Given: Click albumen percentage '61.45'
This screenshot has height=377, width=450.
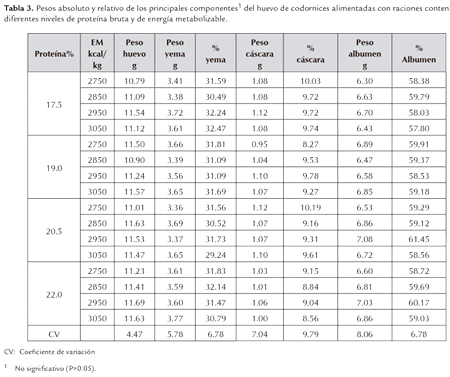Looking at the screenshot, I should point(419,239).
